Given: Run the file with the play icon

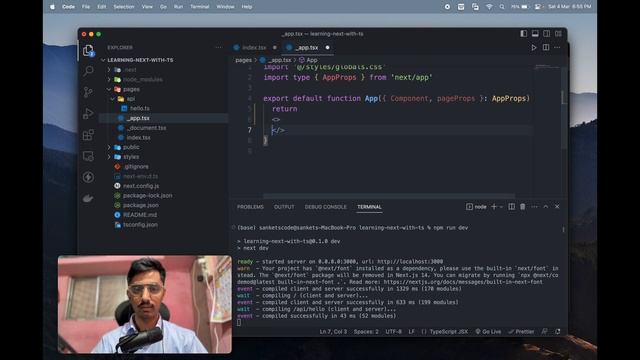Looking at the screenshot, I should tap(533, 48).
